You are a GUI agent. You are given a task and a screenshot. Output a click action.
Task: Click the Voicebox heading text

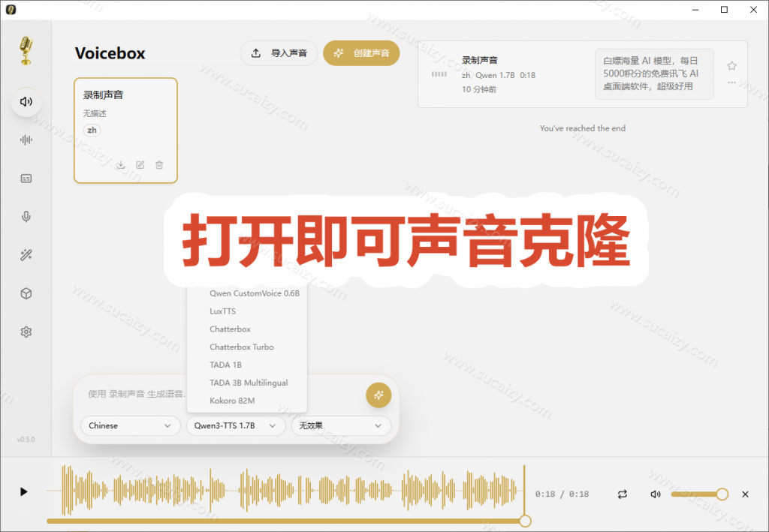[110, 53]
